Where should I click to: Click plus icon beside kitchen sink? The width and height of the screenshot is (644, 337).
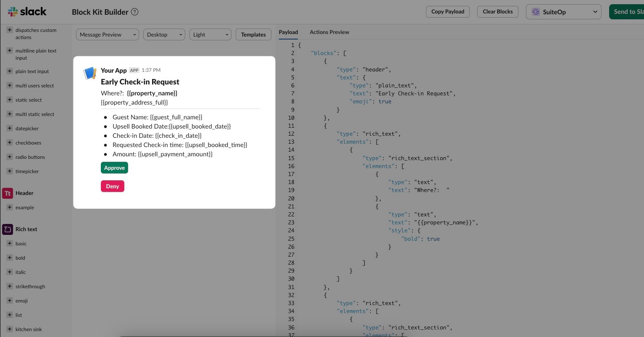coord(10,329)
